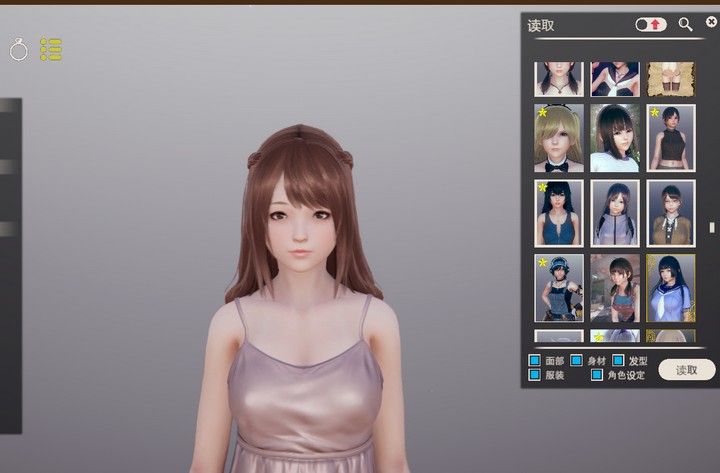Viewport: 720px width, 473px height.
Task: Toggle the 发型 checkbox
Action: [x=618, y=360]
